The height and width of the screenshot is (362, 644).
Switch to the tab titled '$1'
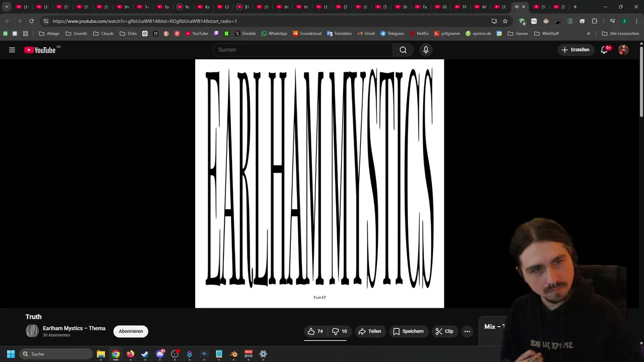[243, 7]
